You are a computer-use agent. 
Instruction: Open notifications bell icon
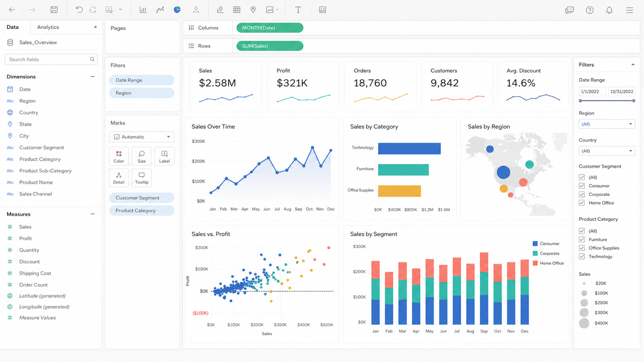point(609,10)
